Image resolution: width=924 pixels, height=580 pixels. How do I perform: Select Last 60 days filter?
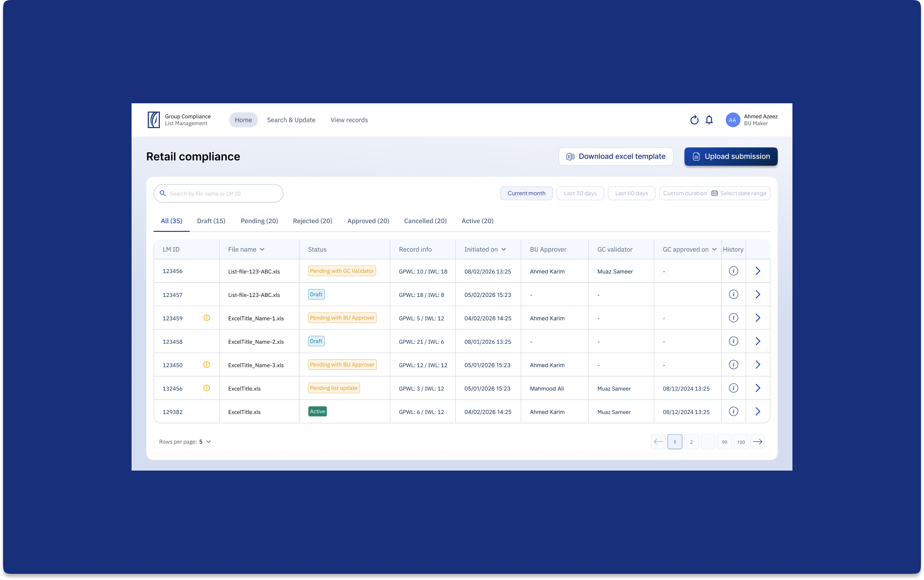coord(631,193)
